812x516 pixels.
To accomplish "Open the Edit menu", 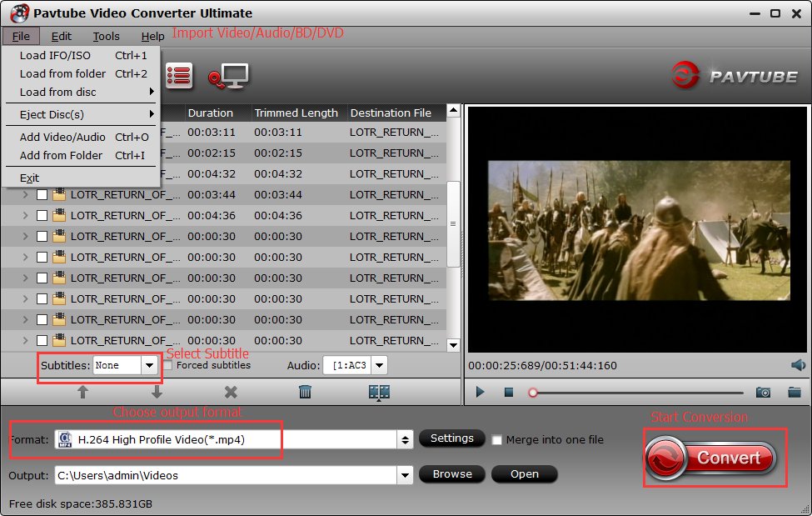I will pyautogui.click(x=61, y=37).
